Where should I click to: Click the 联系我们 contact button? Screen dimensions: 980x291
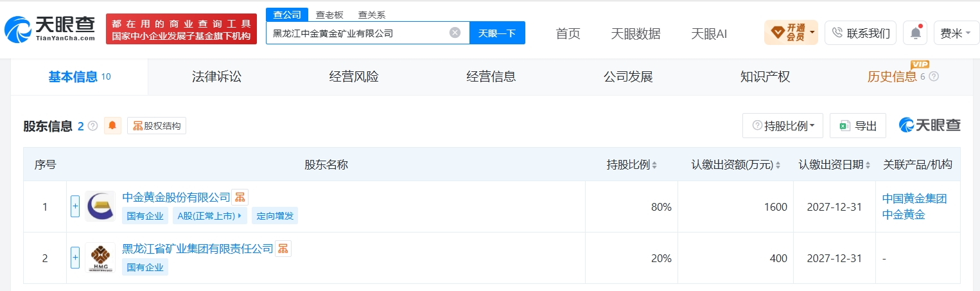point(861,33)
